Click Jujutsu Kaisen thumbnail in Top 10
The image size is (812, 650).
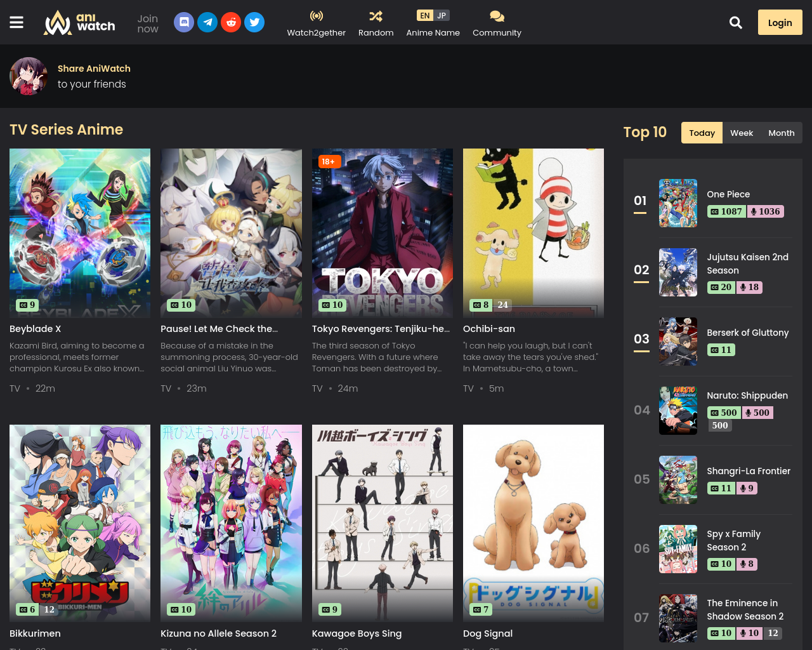[678, 272]
